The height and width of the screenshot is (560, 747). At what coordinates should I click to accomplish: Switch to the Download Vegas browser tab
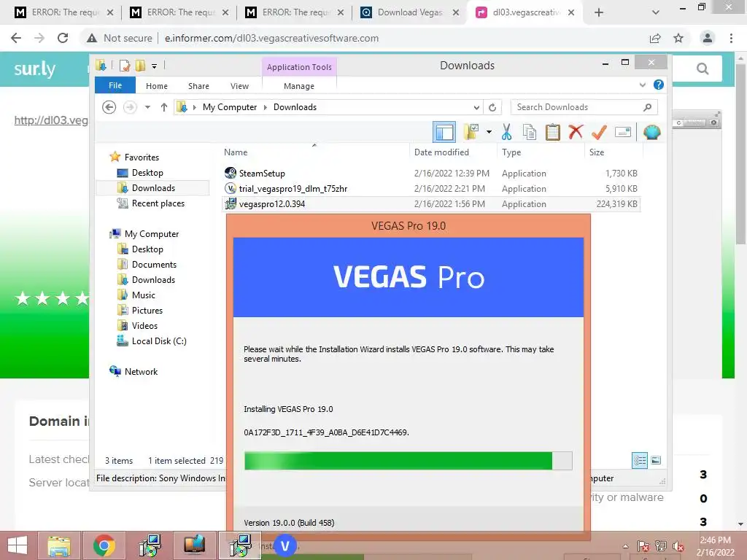coord(410,12)
